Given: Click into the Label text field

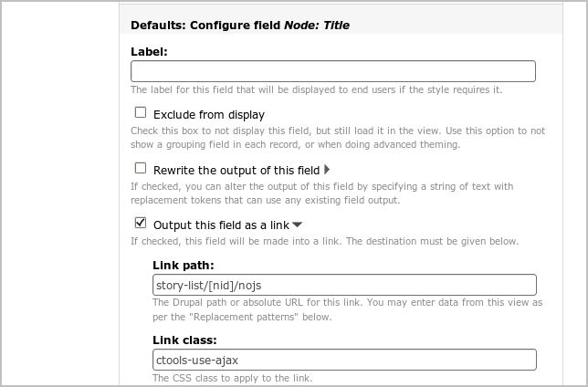Looking at the screenshot, I should click(333, 72).
